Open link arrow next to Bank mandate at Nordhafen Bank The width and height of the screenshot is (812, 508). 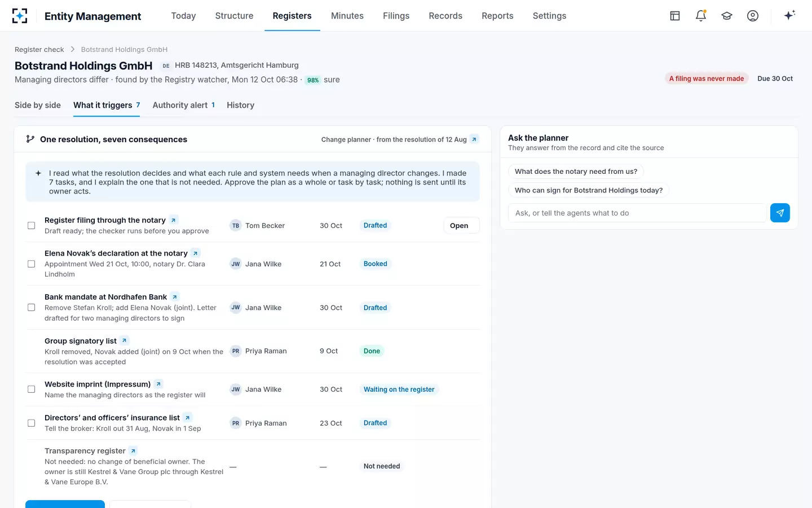click(x=175, y=297)
